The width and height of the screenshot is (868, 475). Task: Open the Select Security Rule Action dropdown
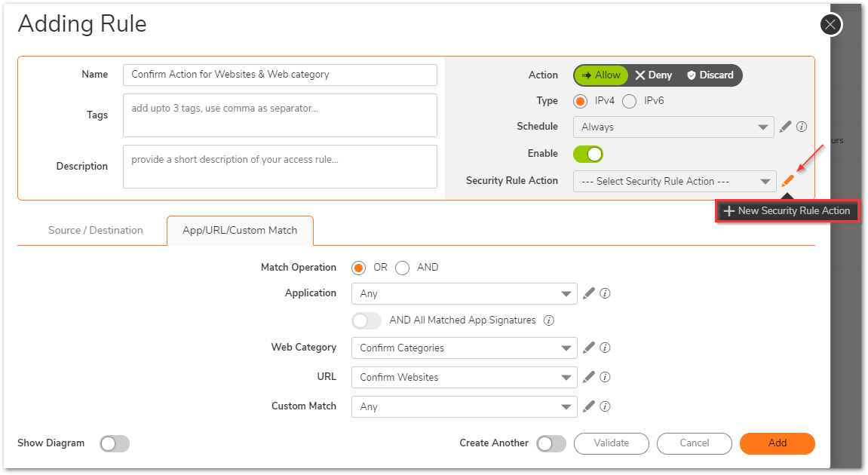coord(674,181)
